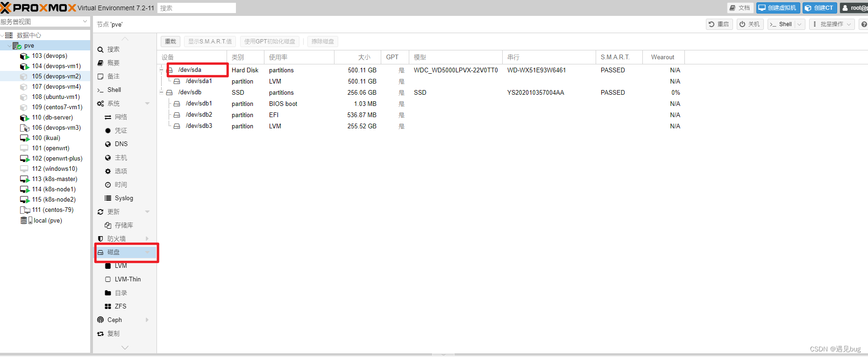Select the /dev/sda1 partition row
This screenshot has width=868, height=357.
420,81
